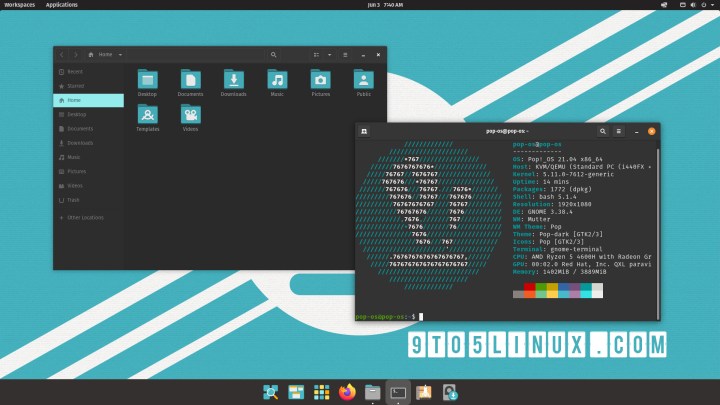Click 'Theme: Pop-dark [GTK2/3]' line

557,234
